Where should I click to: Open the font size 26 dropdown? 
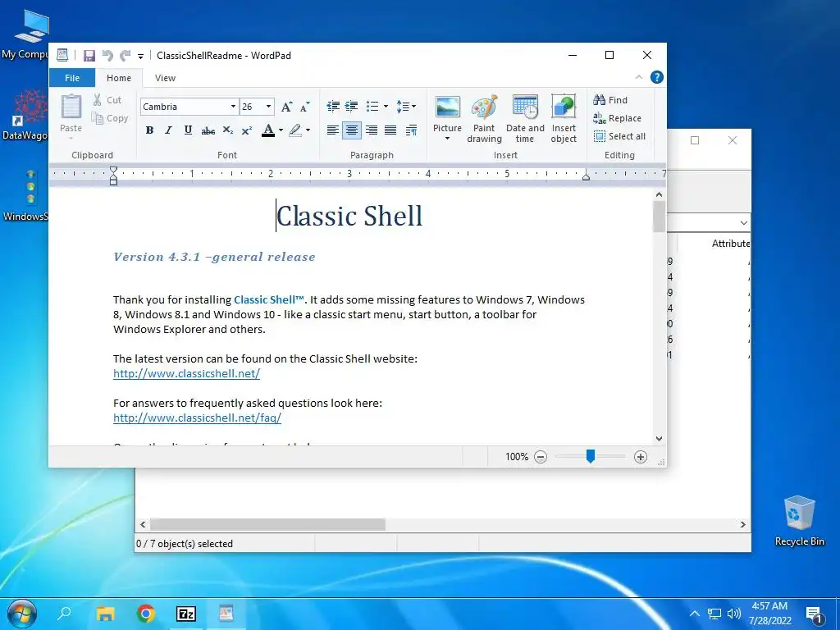coord(268,107)
